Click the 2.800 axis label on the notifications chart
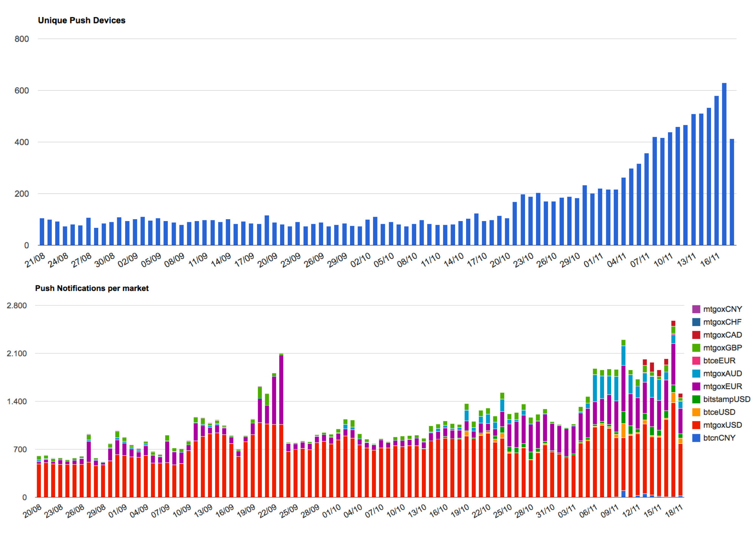The width and height of the screenshot is (756, 534). pyautogui.click(x=17, y=305)
